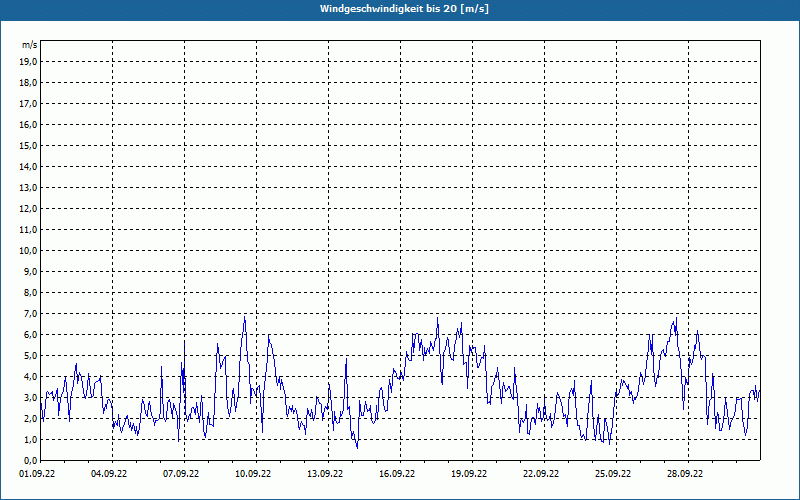
Task: Click the 13.09.22 date label
Action: pos(325,474)
